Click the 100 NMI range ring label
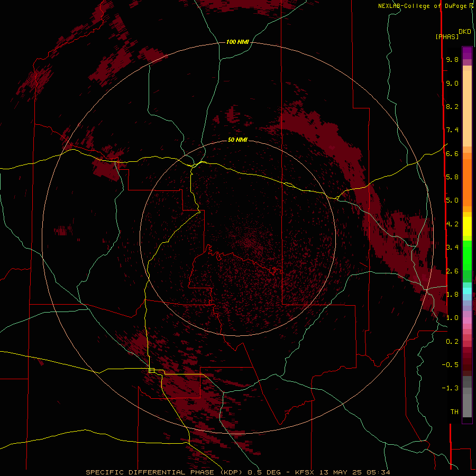Image resolution: width=476 pixels, height=476 pixels. [237, 42]
